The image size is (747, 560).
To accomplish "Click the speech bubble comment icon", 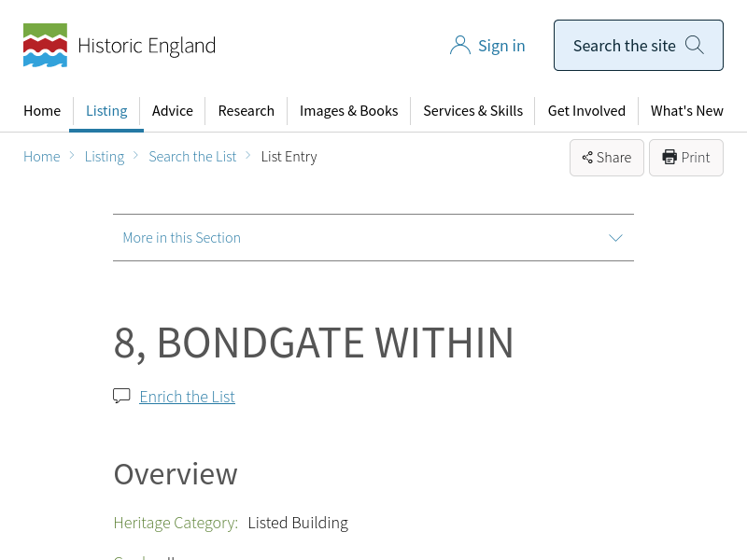I will (x=121, y=396).
